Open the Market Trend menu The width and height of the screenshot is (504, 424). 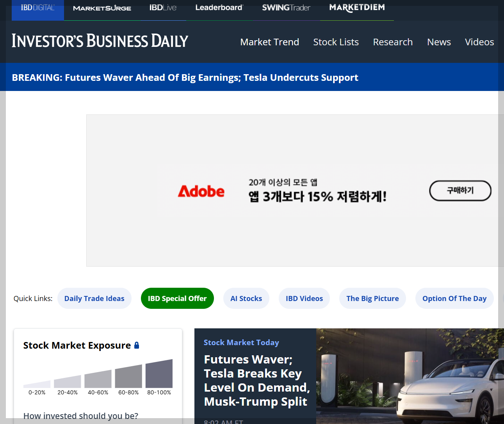tap(270, 42)
